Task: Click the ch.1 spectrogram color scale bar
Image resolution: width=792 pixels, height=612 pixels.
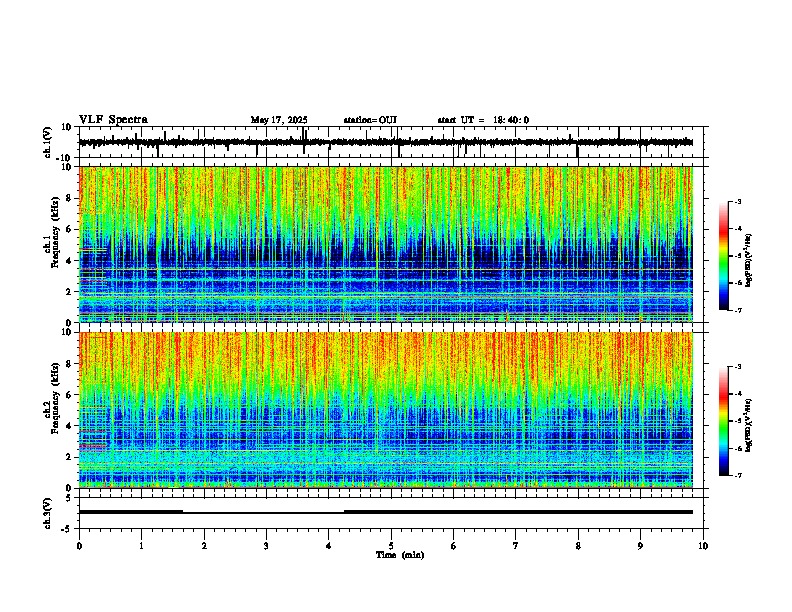Action: coord(724,256)
